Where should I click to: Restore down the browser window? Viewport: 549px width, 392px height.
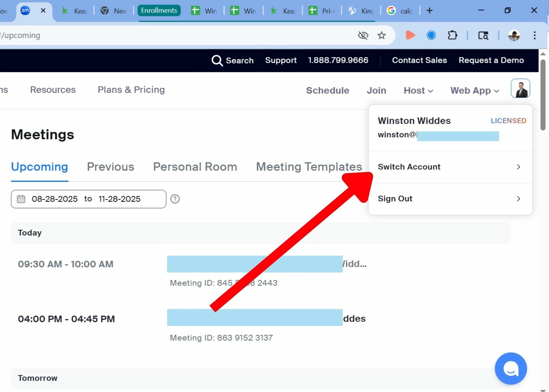pyautogui.click(x=508, y=10)
